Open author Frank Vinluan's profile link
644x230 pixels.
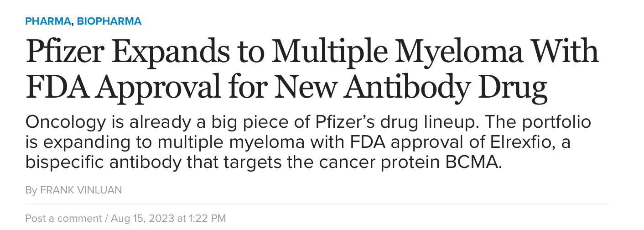click(x=81, y=190)
